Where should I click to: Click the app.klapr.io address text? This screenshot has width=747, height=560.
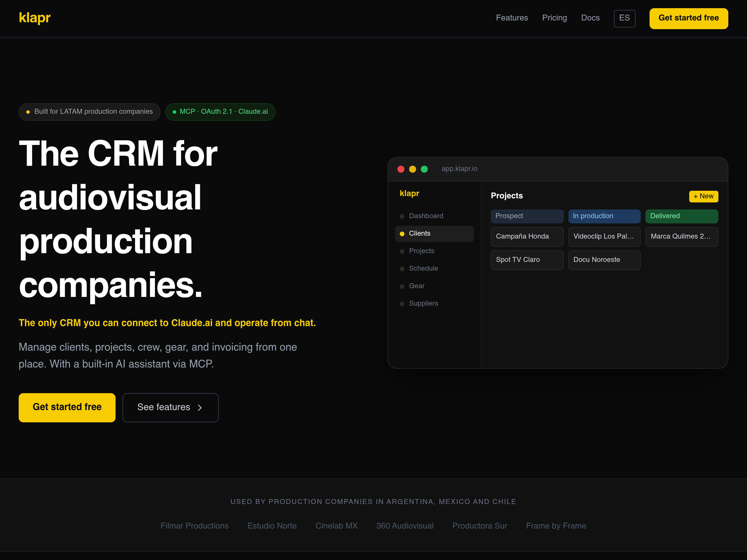(460, 169)
